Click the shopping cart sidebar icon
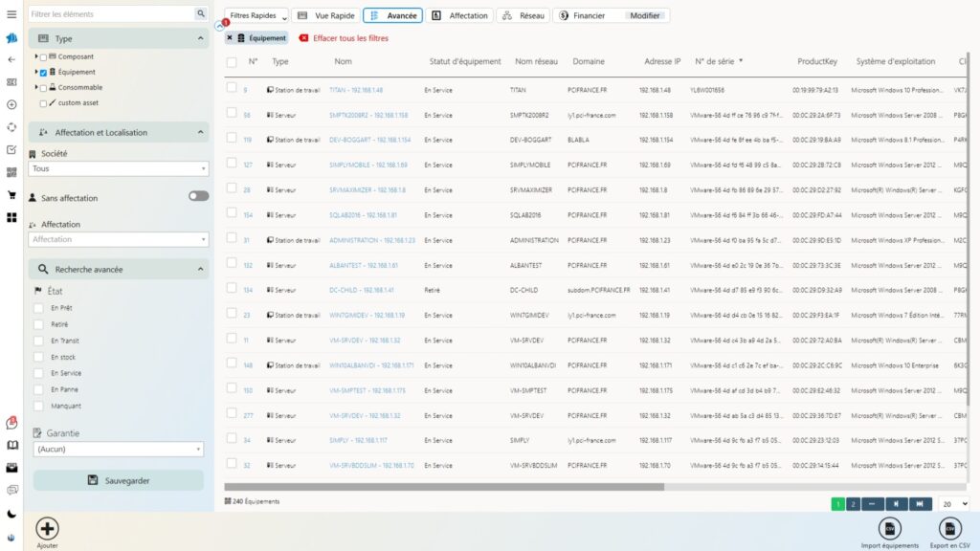Screen dimensions: 980x551 tap(11, 195)
